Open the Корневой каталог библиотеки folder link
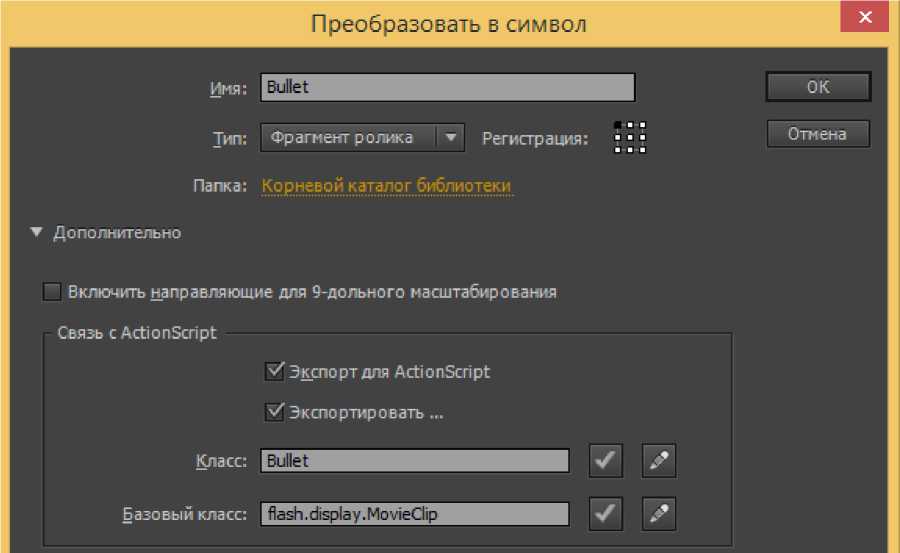The height and width of the screenshot is (553, 900). 387,186
